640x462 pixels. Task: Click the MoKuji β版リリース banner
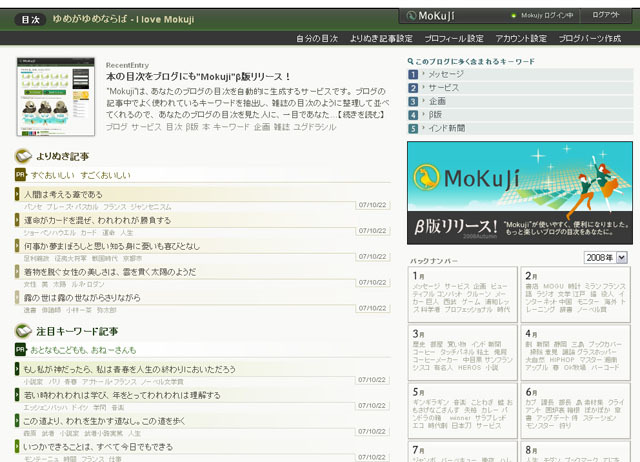(520, 193)
